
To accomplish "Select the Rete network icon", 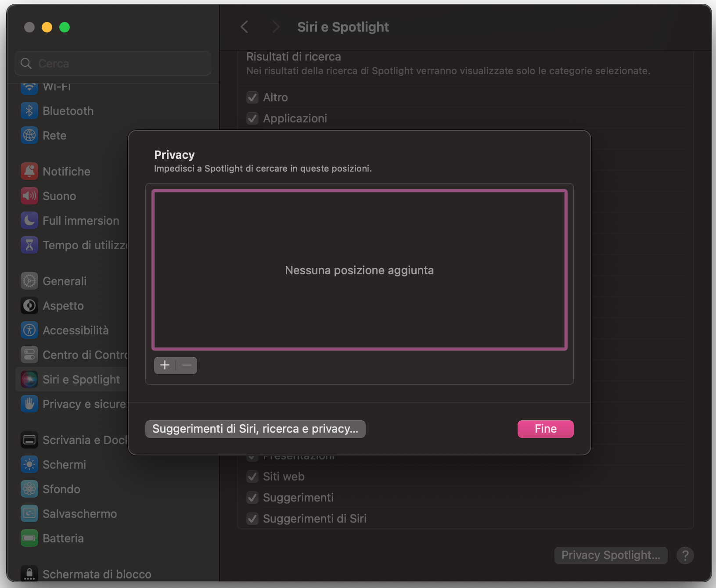I will click(29, 135).
